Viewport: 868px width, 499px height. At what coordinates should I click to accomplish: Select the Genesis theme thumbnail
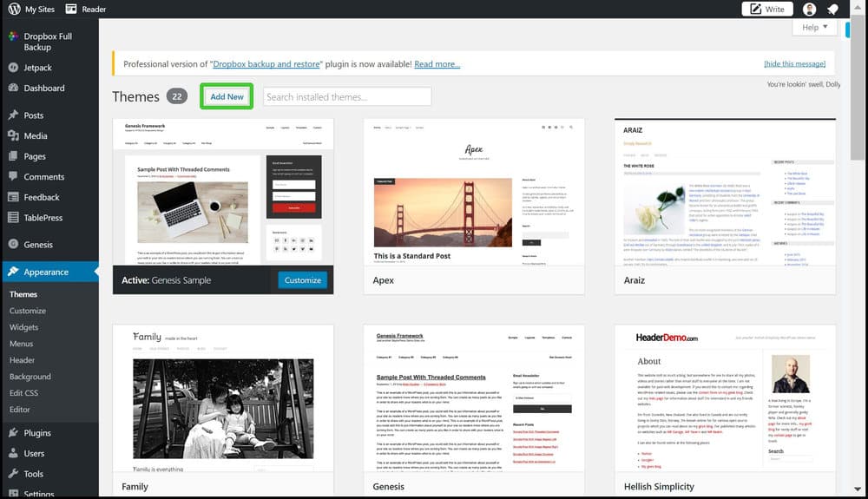(x=474, y=398)
